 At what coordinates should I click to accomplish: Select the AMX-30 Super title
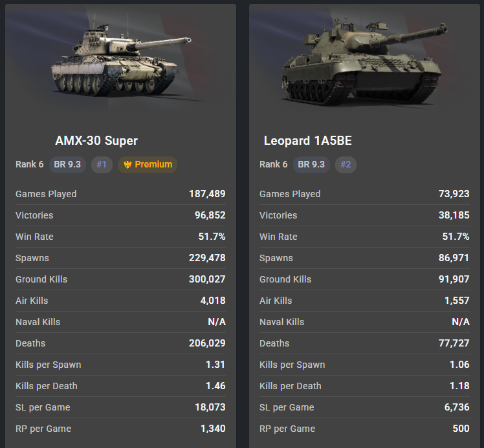(96, 140)
